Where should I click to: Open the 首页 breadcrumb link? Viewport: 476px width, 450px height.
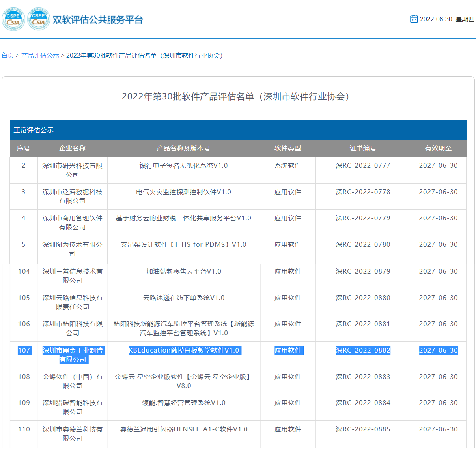point(7,55)
